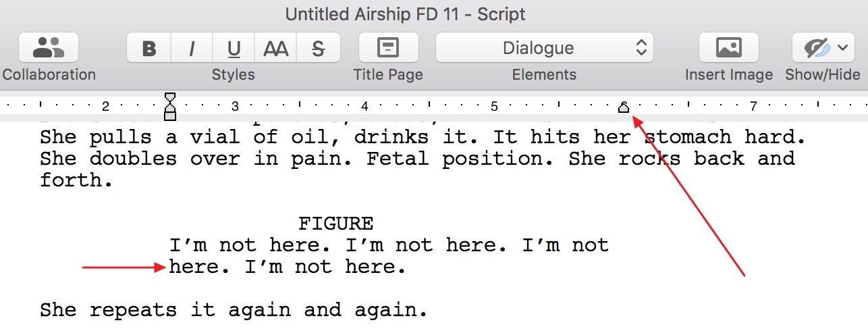Apply Strikethrough style button
The width and height of the screenshot is (868, 331).
pyautogui.click(x=319, y=48)
